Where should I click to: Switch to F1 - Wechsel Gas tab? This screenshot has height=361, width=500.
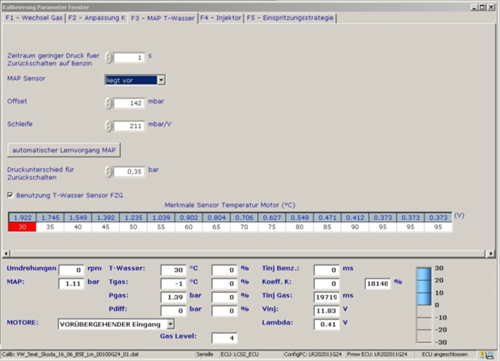34,18
